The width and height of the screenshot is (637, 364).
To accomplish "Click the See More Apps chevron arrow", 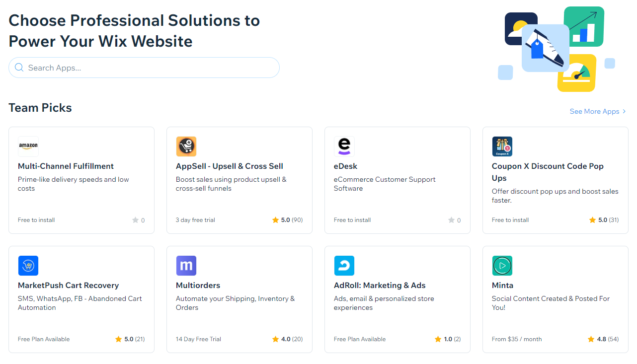I will (625, 112).
